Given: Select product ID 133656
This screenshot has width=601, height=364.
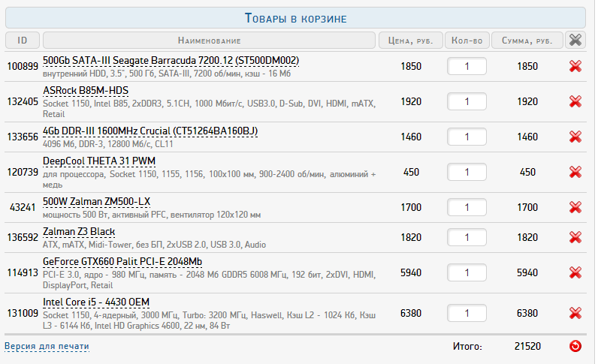Looking at the screenshot, I should [23, 137].
